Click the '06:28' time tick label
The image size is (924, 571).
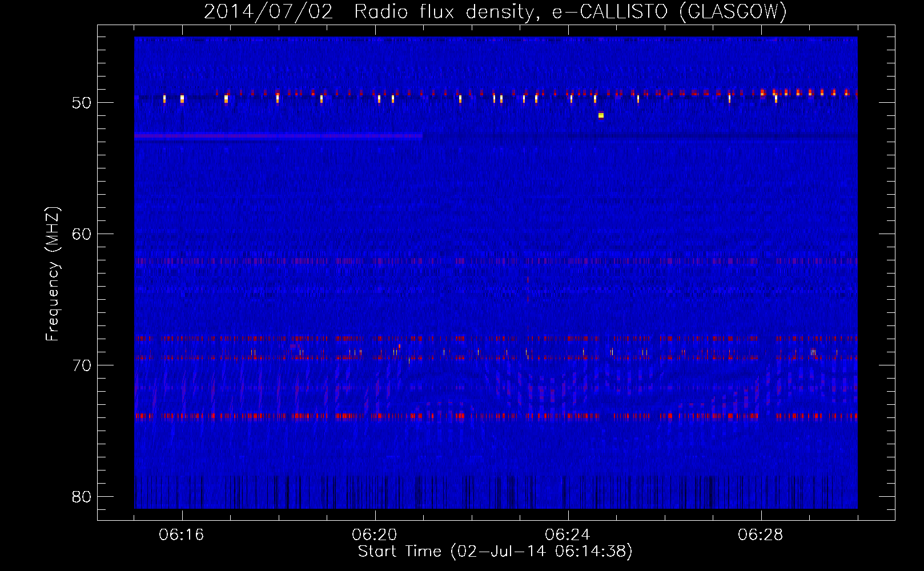[761, 535]
